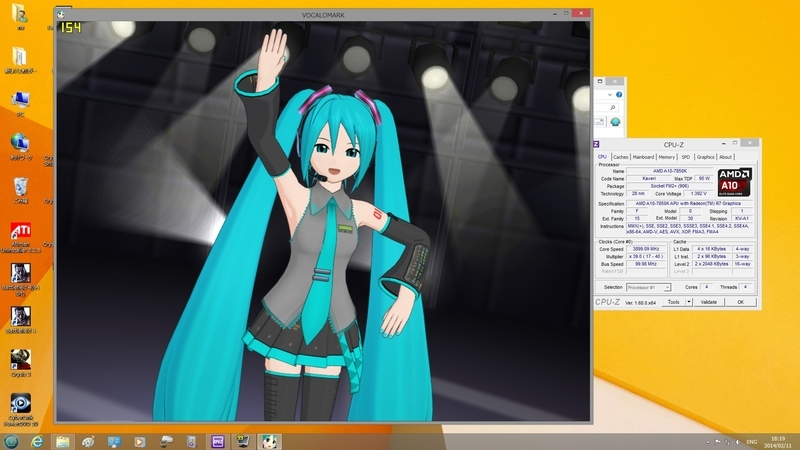
Task: Click the Level 2 cache value field
Action: click(x=711, y=264)
